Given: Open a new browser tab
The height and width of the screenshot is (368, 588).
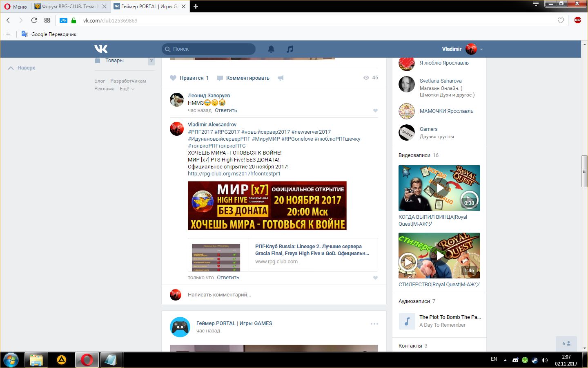Looking at the screenshot, I should [x=196, y=7].
